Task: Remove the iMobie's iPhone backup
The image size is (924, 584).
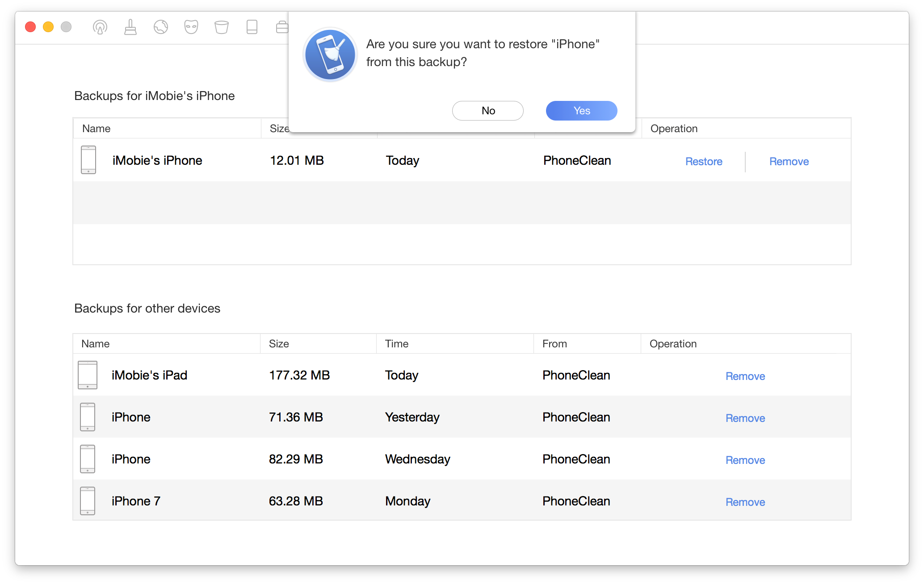Action: [x=789, y=162]
